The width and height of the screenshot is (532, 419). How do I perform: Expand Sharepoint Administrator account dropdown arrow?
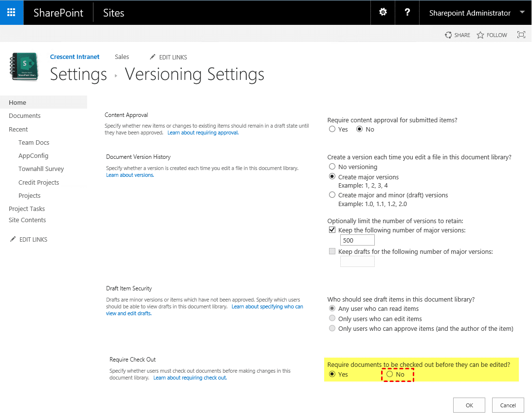pyautogui.click(x=522, y=13)
